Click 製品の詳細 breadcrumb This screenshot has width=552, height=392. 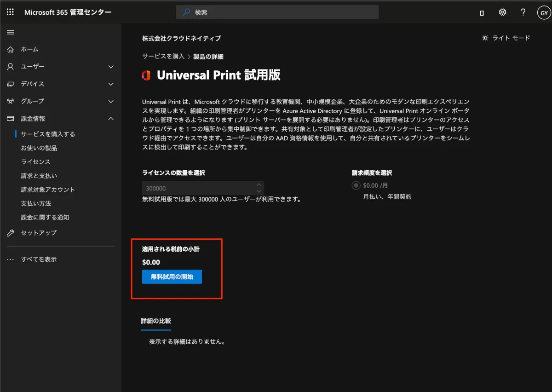(208, 57)
